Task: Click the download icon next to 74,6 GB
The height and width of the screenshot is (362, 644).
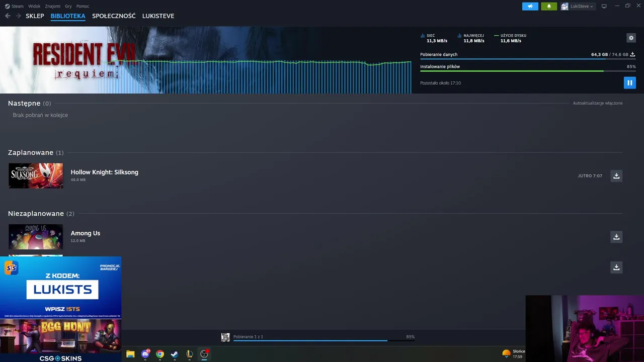Action: click(633, 54)
